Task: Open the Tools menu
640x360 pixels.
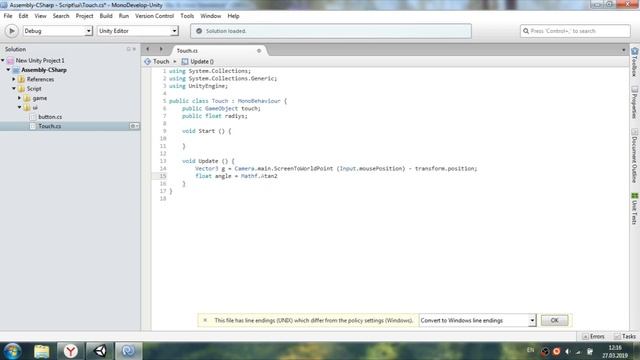Action: [x=187, y=16]
